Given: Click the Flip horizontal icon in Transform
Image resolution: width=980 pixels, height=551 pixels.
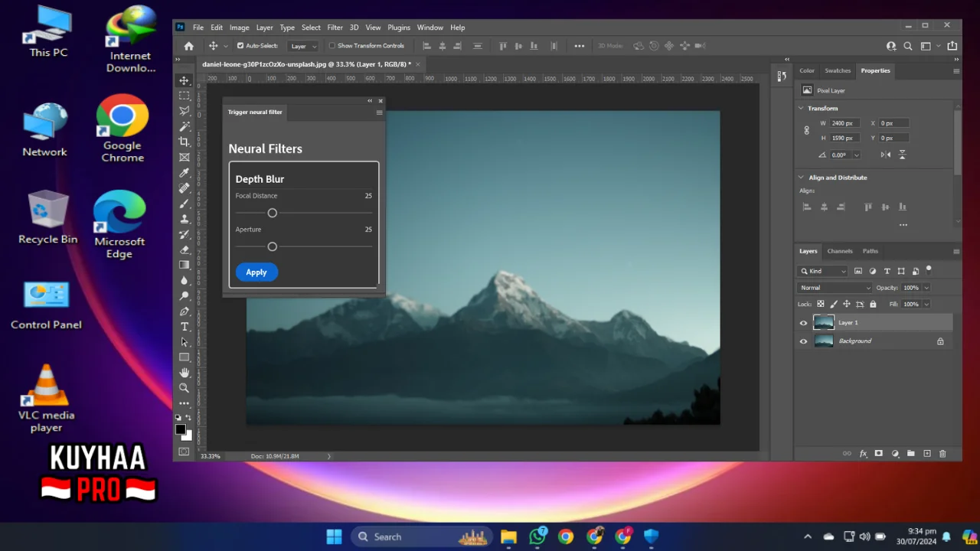Looking at the screenshot, I should (x=886, y=155).
